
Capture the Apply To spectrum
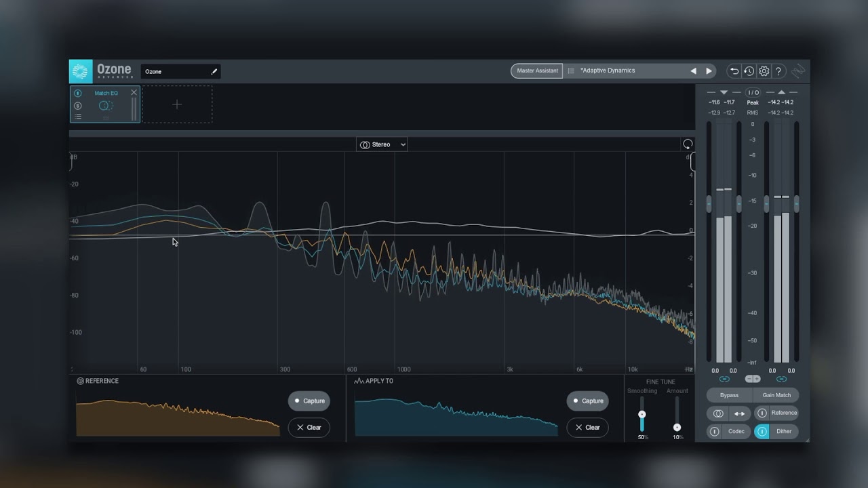(x=588, y=401)
